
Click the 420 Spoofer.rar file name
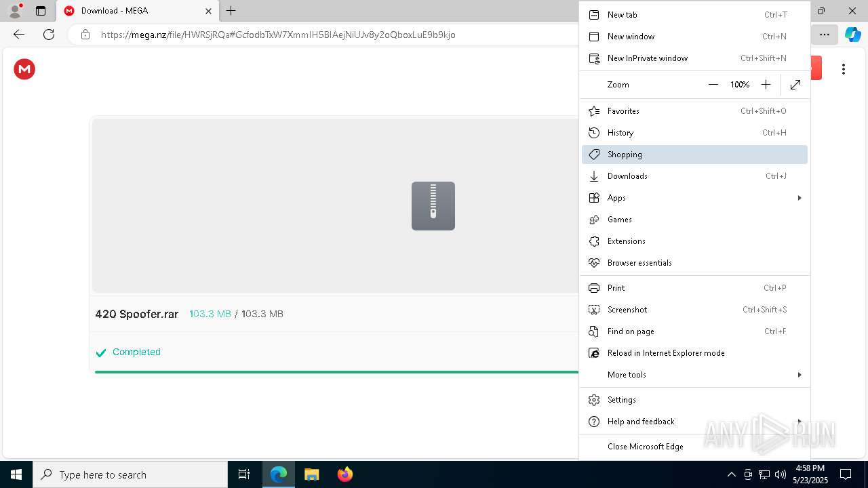tap(137, 314)
